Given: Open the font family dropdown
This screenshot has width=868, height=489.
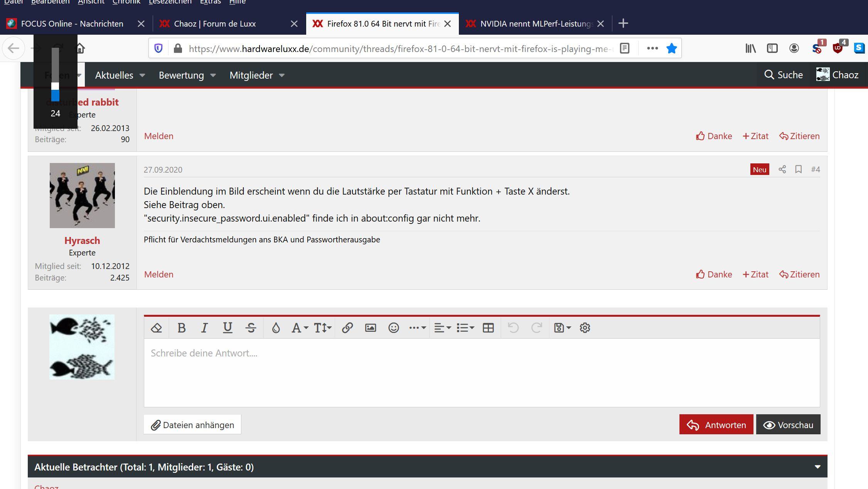Looking at the screenshot, I should (x=300, y=328).
